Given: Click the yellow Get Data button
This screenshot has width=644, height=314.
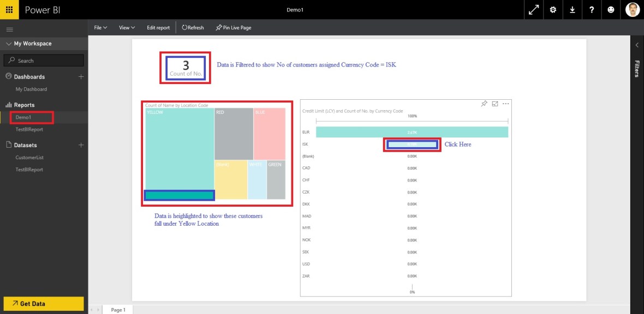Looking at the screenshot, I should tap(44, 304).
